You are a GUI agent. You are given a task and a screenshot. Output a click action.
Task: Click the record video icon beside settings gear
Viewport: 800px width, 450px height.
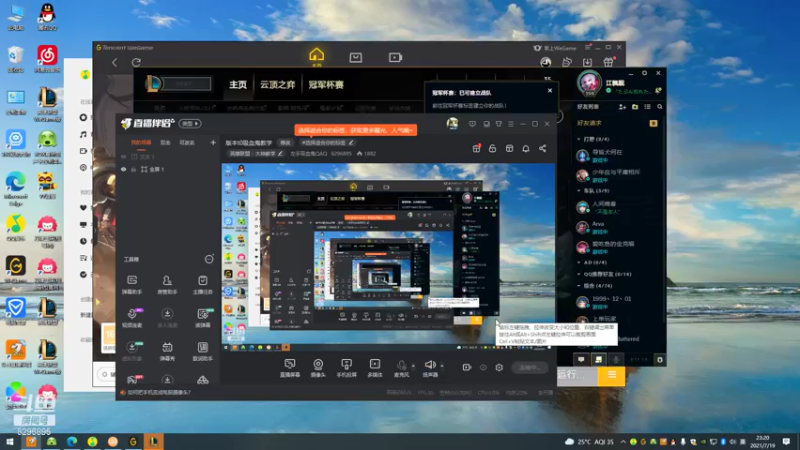tap(467, 367)
